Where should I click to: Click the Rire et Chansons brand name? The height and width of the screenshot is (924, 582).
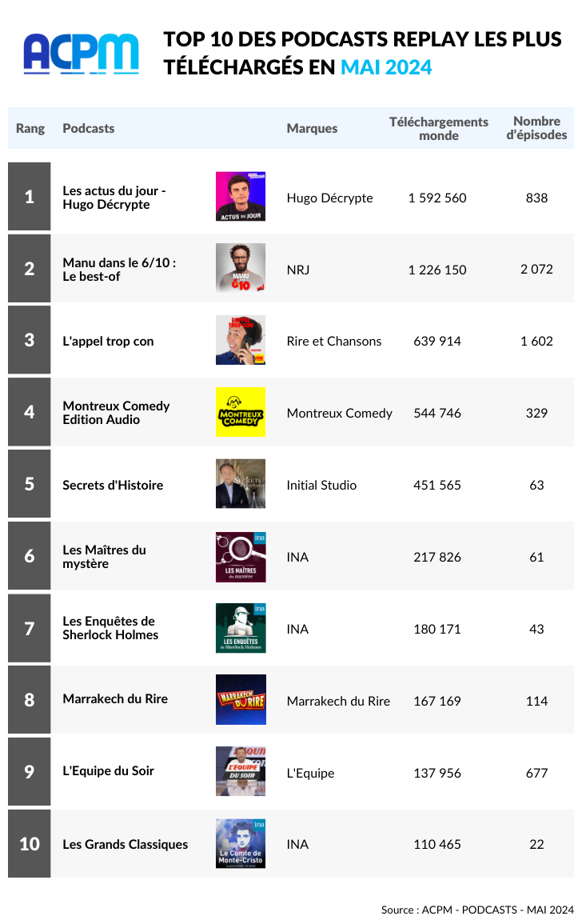pyautogui.click(x=334, y=341)
